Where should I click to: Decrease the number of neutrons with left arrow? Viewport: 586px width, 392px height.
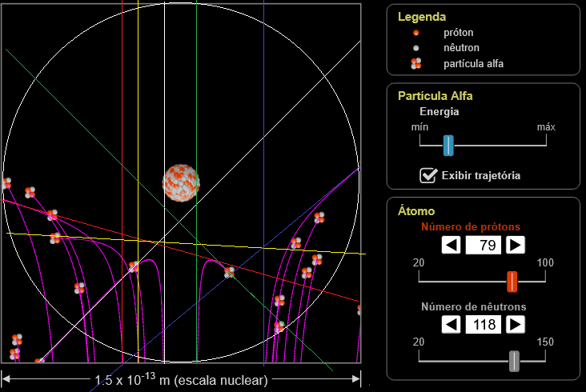(x=452, y=324)
